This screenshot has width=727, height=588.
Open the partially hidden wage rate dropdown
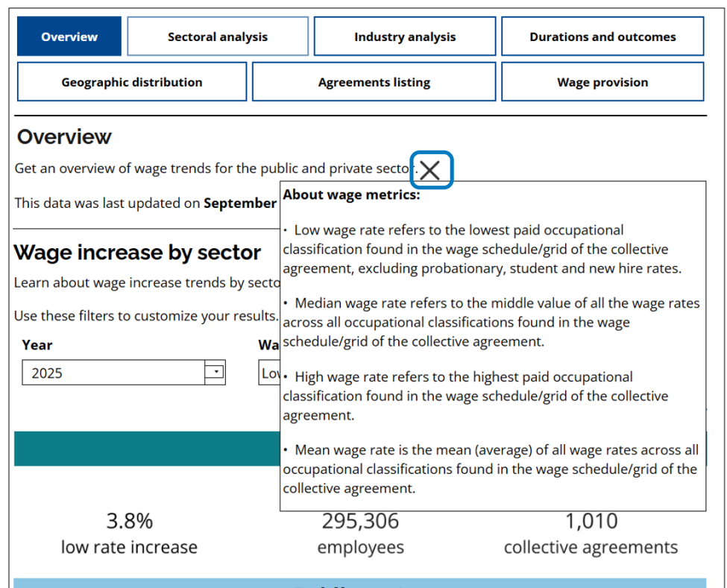pyautogui.click(x=269, y=373)
